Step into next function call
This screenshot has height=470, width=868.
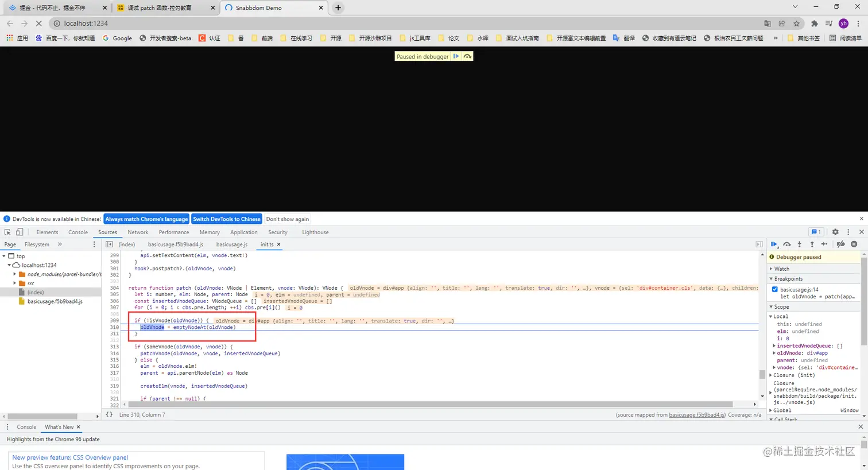(x=799, y=244)
